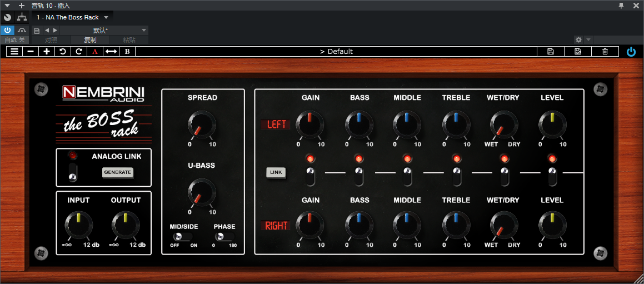The height and width of the screenshot is (284, 644).
Task: Click the circular knob icon top left
Action: pos(7,17)
